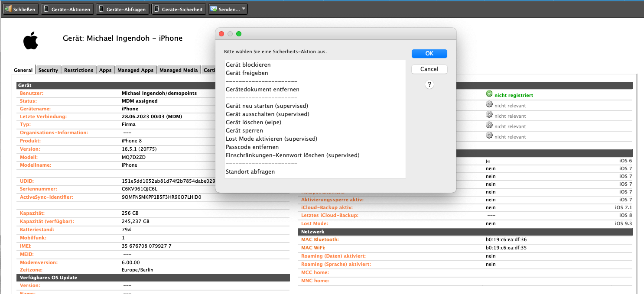The height and width of the screenshot is (294, 644).
Task: Select the Managed Media tab
Action: [x=179, y=70]
